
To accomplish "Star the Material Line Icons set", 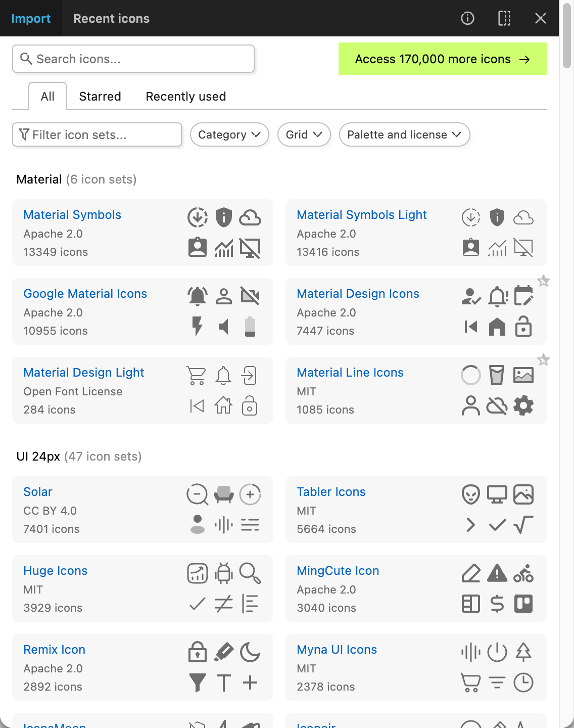I will (x=544, y=360).
